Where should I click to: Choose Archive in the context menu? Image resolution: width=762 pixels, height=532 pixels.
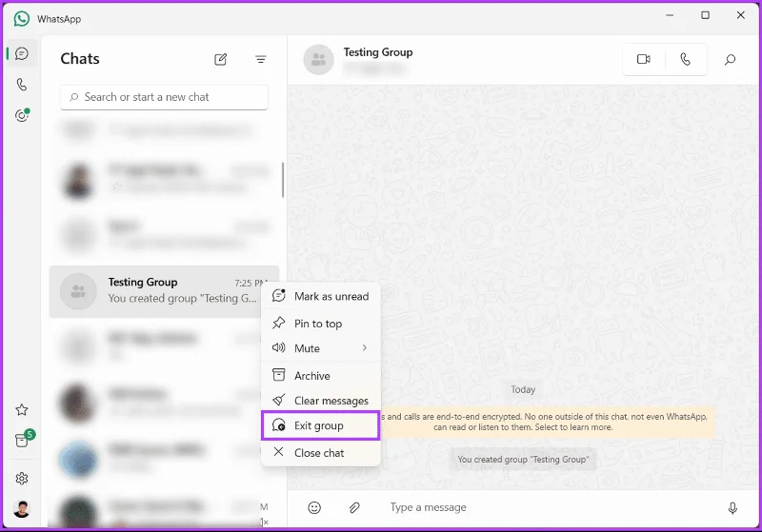[x=321, y=376]
